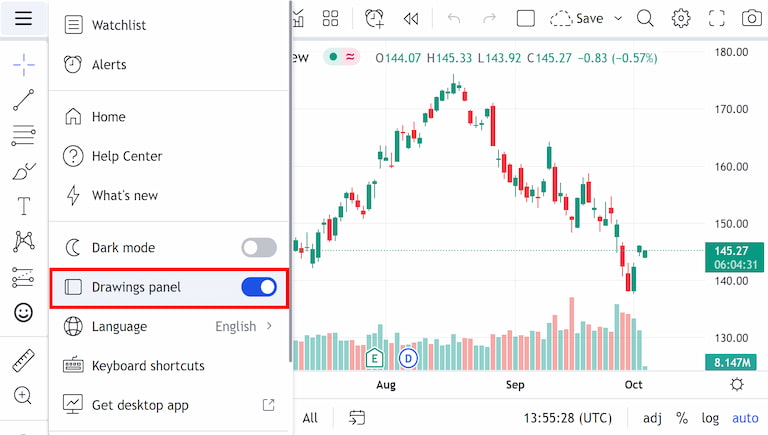This screenshot has width=768, height=435.
Task: Select the trend line drawing tool
Action: [24, 100]
